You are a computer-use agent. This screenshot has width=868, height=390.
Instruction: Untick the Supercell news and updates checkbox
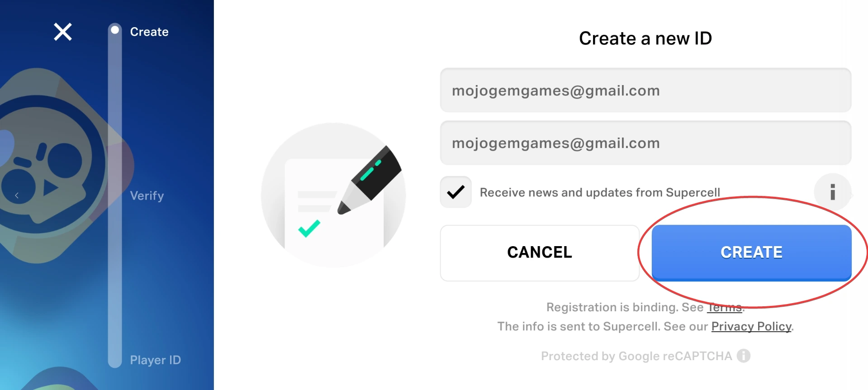coord(456,192)
